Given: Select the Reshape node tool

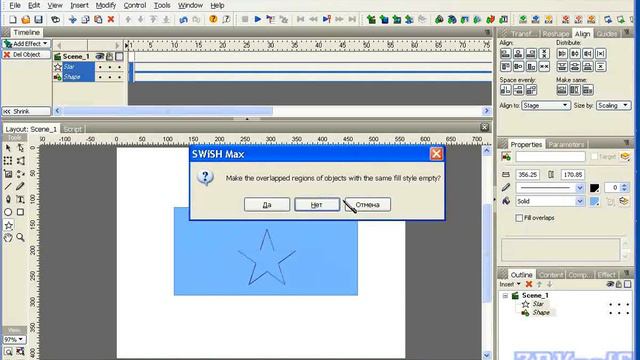Looking at the screenshot, I should click(x=20, y=148).
